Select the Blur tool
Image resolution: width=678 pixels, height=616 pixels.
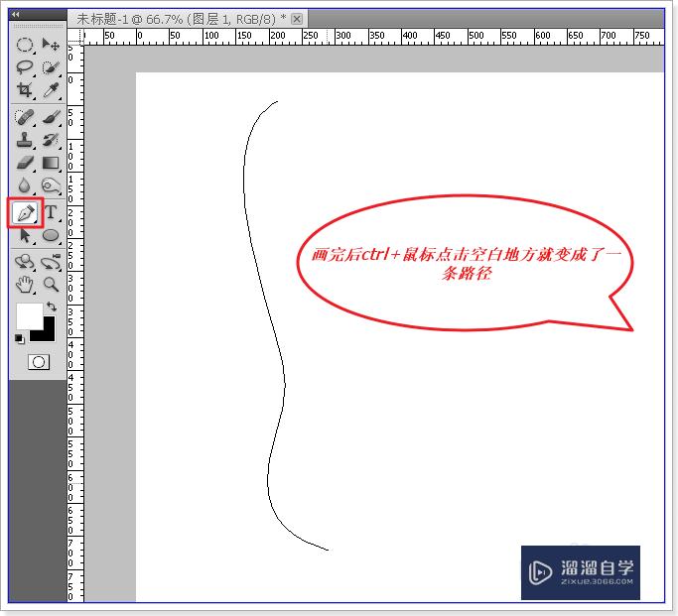[x=24, y=185]
